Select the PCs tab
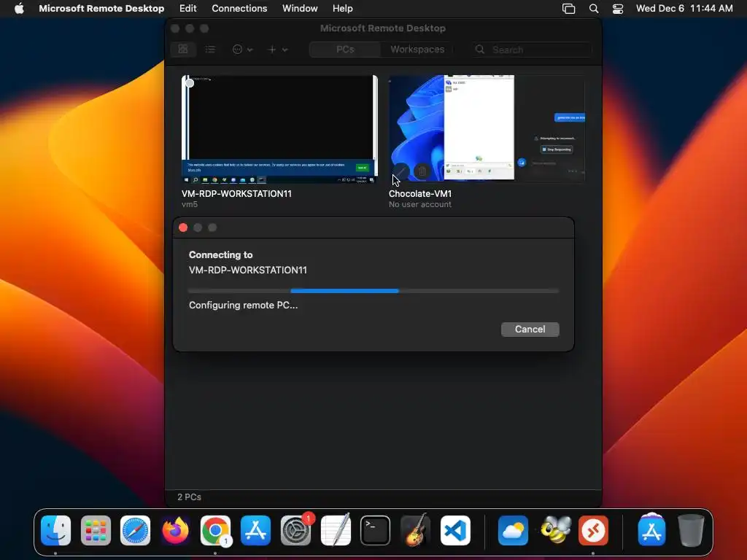This screenshot has height=560, width=747. coord(345,49)
